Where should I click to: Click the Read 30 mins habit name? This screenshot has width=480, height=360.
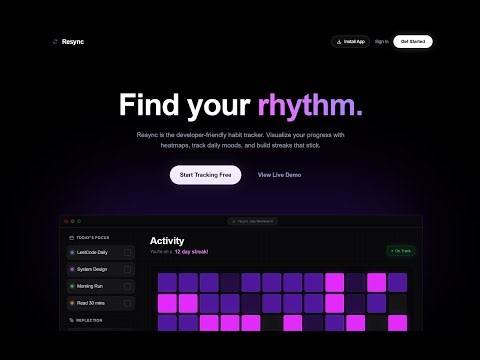[x=91, y=303]
